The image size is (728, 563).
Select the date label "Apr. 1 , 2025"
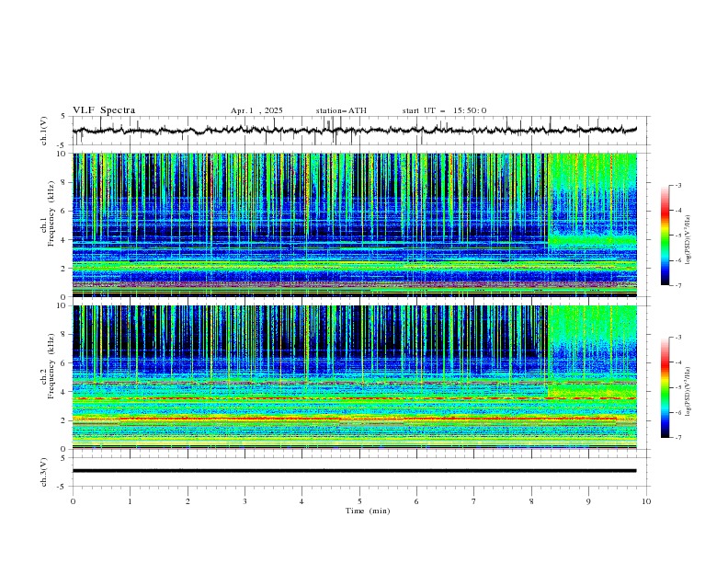click(x=256, y=110)
